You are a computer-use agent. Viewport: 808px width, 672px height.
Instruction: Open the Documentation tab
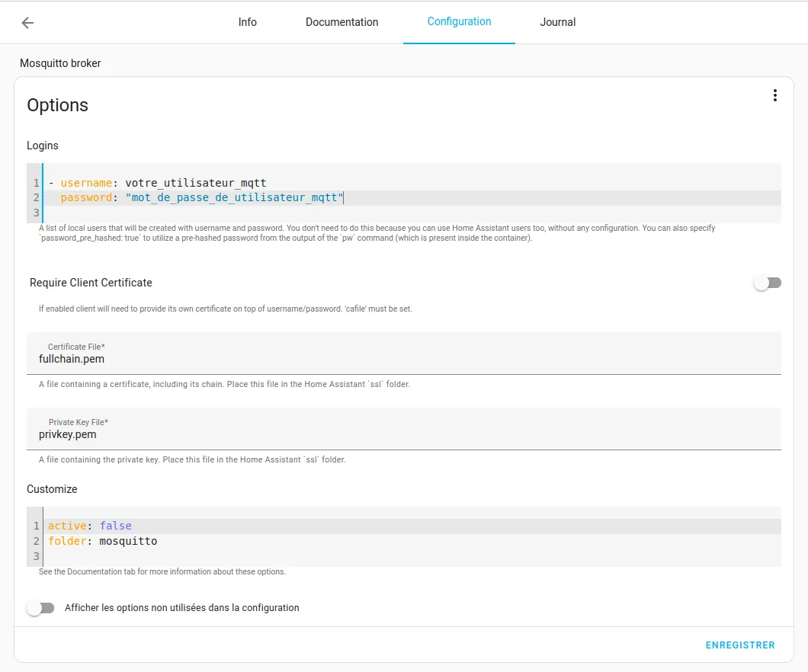[341, 22]
